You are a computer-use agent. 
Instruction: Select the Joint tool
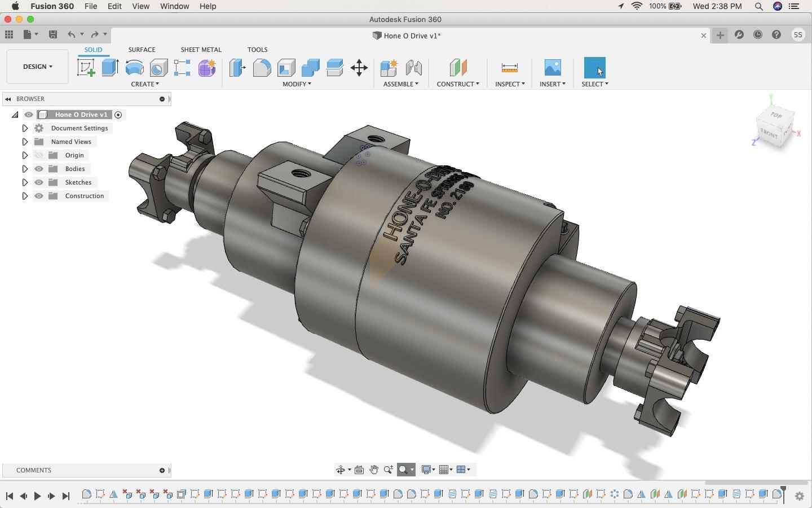pos(414,68)
